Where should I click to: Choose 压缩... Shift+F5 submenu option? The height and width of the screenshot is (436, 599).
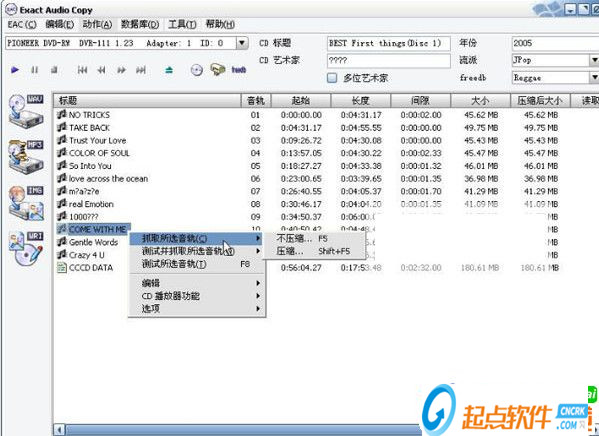click(314, 251)
